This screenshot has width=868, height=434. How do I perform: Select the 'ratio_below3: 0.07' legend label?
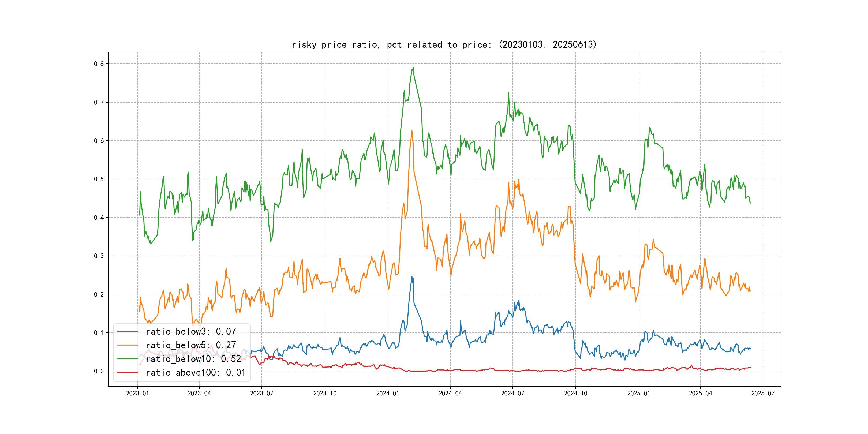point(191,332)
